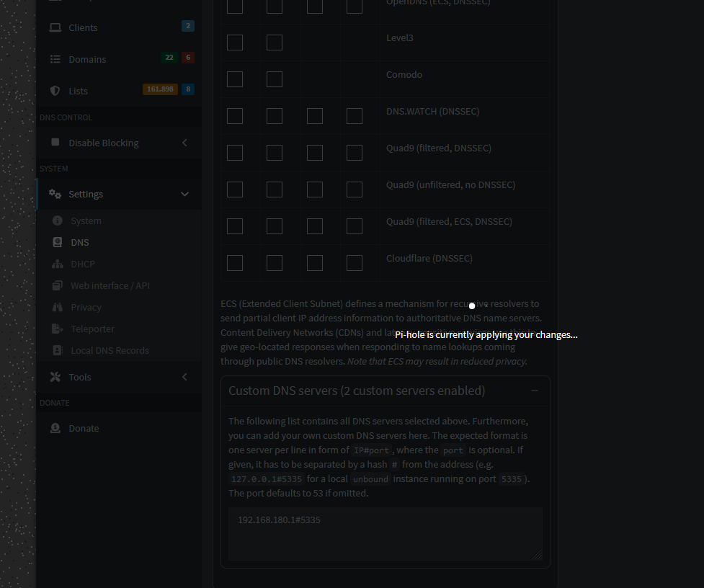The height and width of the screenshot is (588, 704).
Task: Click the red Domains badge showing 6
Action: [188, 58]
